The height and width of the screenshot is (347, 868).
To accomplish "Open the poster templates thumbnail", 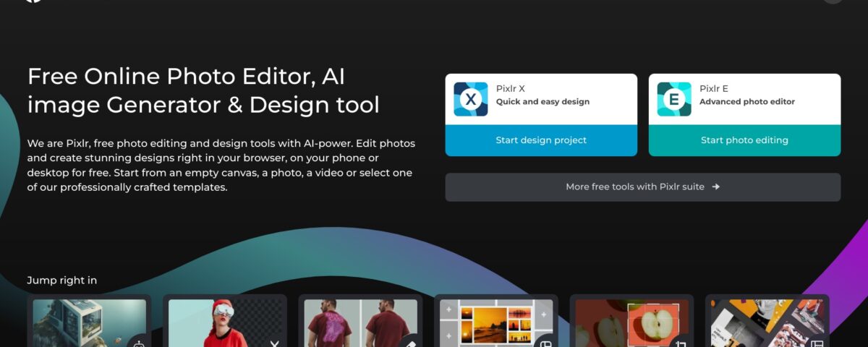I will pos(759,322).
